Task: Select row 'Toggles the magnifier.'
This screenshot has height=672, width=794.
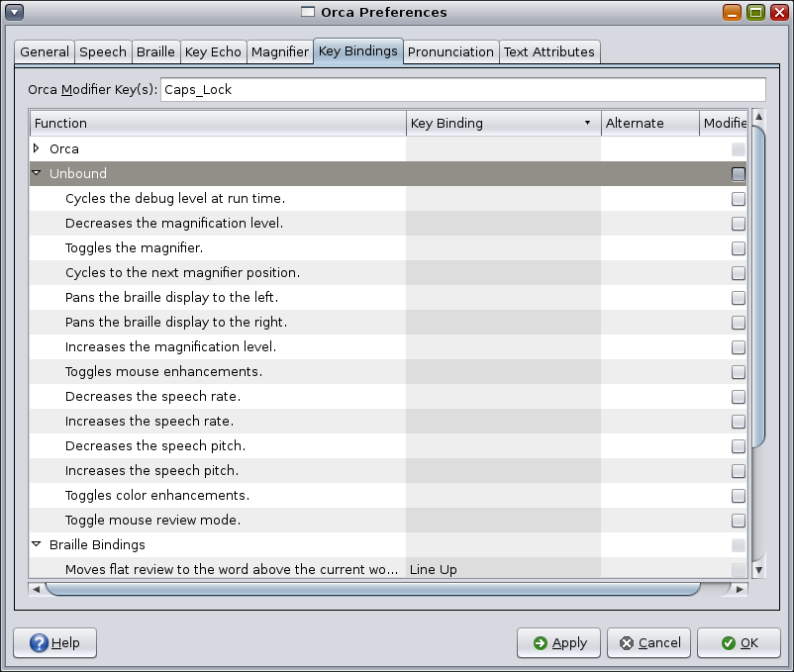Action: click(x=388, y=248)
